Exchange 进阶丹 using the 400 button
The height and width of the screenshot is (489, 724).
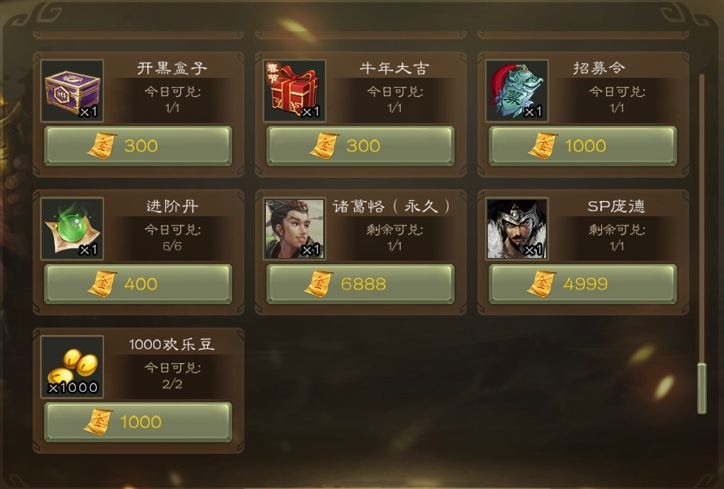click(x=138, y=284)
